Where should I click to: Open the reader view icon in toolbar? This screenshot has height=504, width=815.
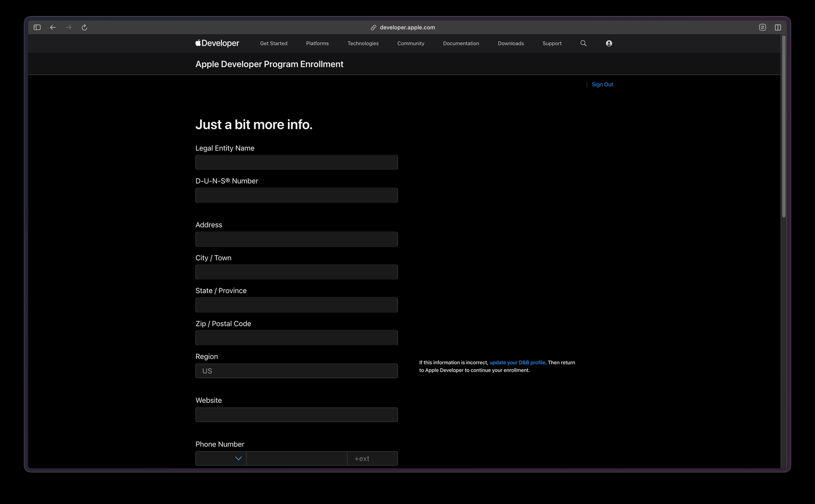tap(763, 27)
